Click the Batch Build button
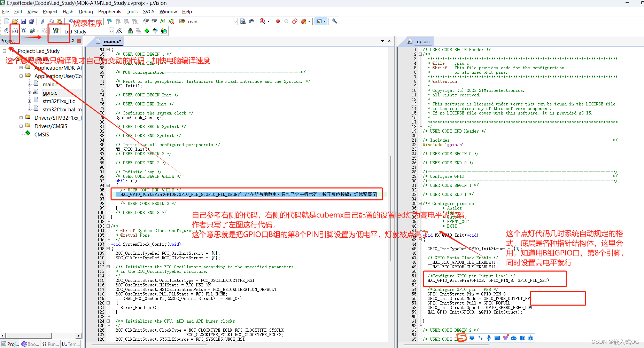Viewport: 644px width, 348px height. coord(32,31)
